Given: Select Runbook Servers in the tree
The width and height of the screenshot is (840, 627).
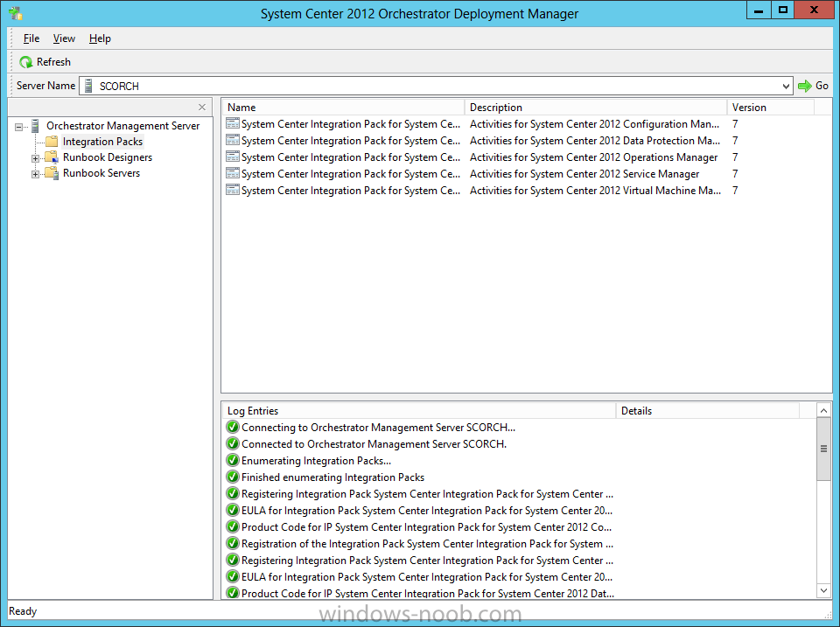Looking at the screenshot, I should 101,173.
